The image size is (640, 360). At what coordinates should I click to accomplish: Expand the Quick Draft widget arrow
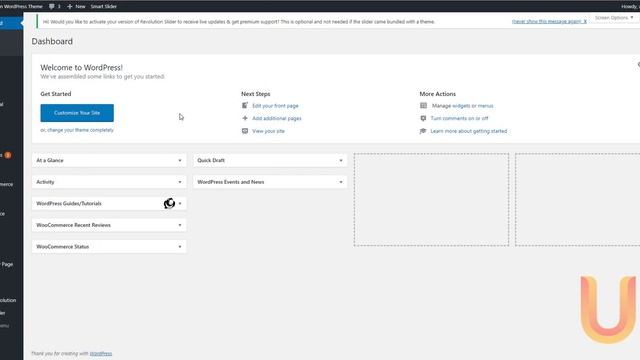[x=341, y=160]
